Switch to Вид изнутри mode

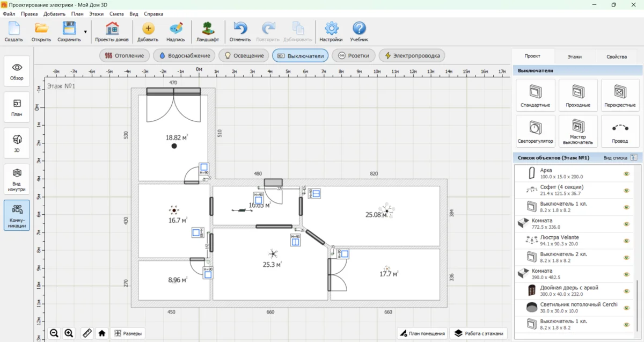point(17,179)
